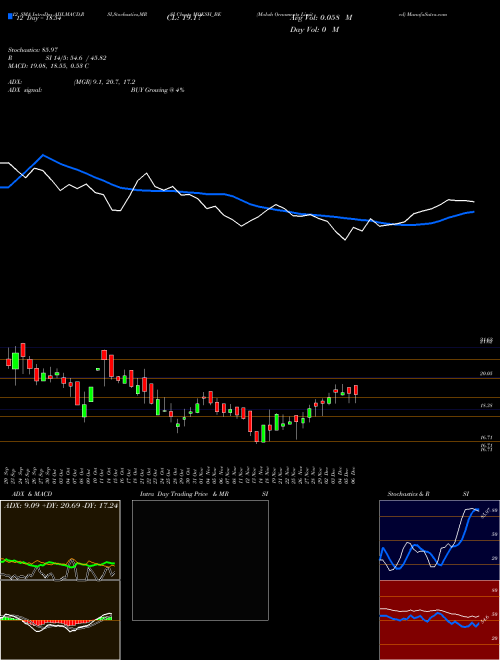Image resolution: width=500 pixels, height=660 pixels.
Task: Click the 'Avg Vol: 0.058 M' value
Action: (x=321, y=18)
